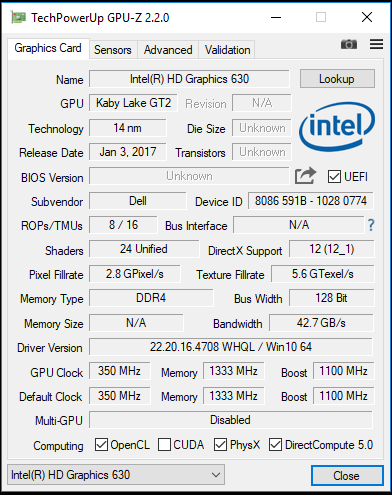Click the Device ID field

click(311, 201)
